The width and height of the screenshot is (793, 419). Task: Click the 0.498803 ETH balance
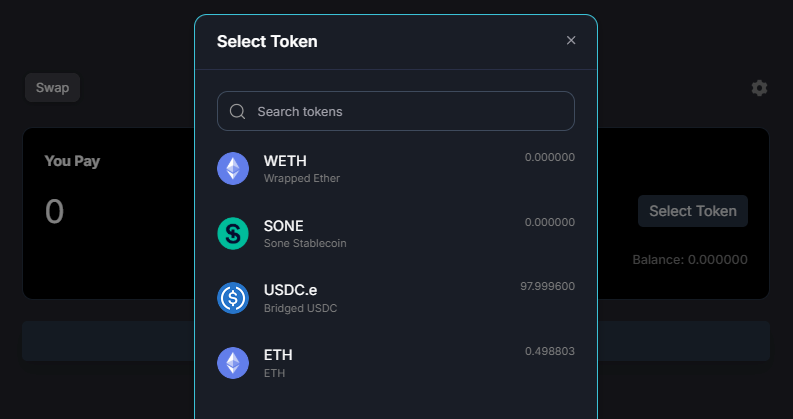pyautogui.click(x=550, y=351)
